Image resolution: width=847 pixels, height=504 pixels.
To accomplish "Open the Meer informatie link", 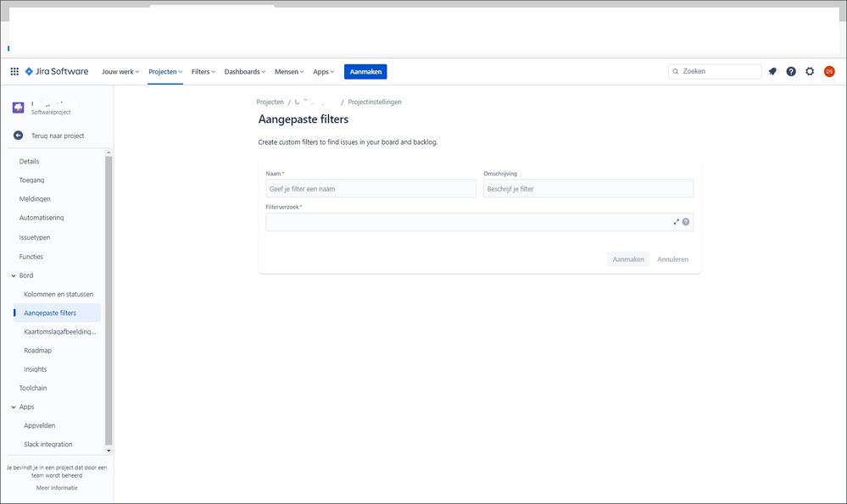I will pyautogui.click(x=57, y=488).
